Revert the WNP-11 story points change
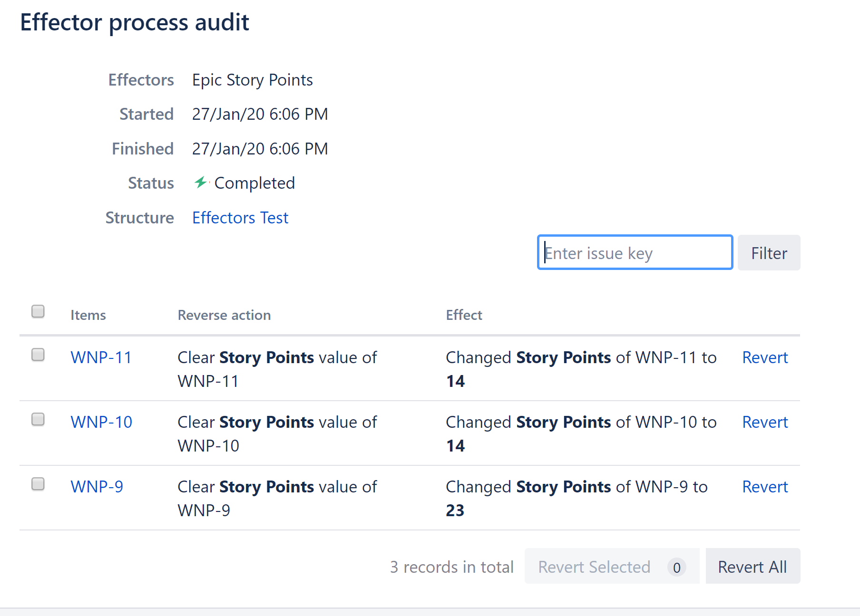 765,357
